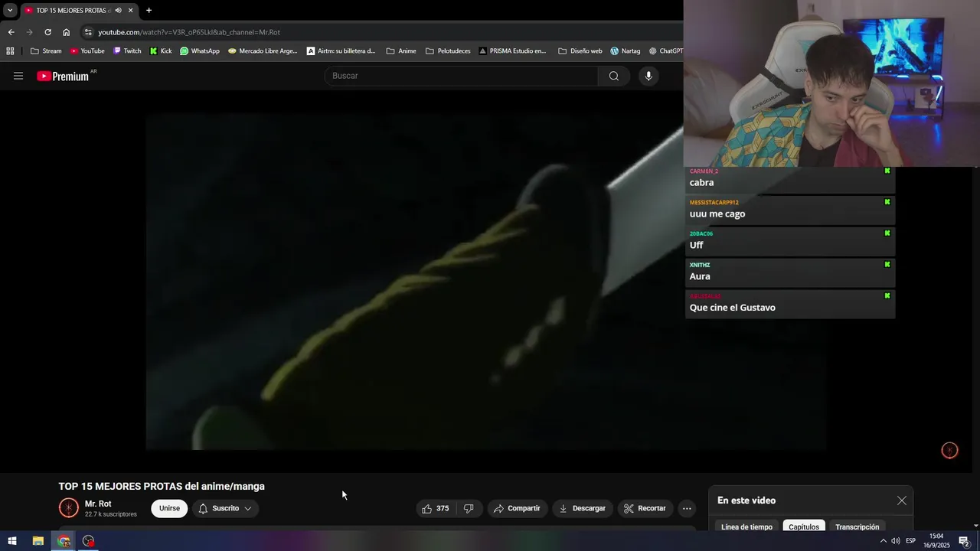
Task: Open Twitch bookmark
Action: click(127, 51)
